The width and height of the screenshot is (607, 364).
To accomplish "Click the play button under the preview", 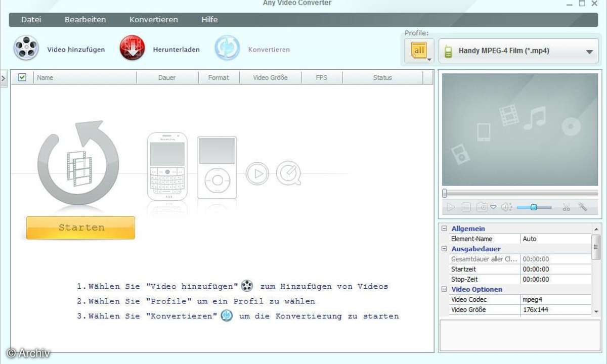I will coord(451,207).
